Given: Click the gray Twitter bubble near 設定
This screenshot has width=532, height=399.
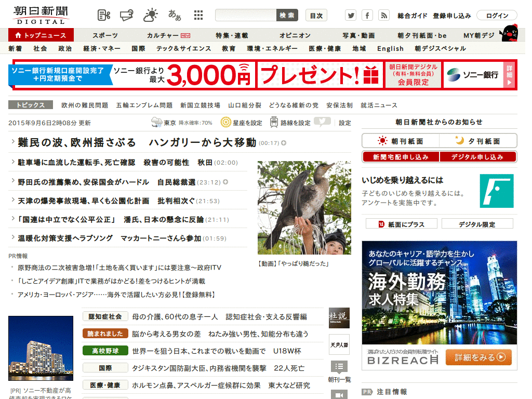Looking at the screenshot, I should 322,122.
